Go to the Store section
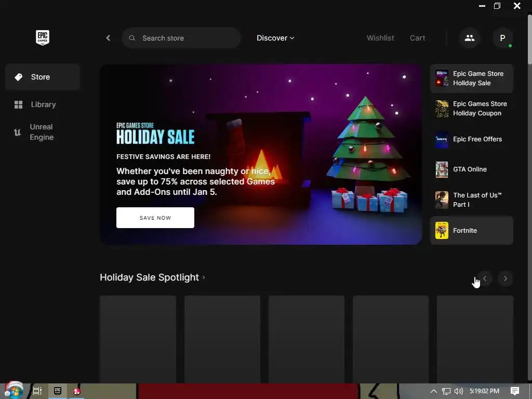 pyautogui.click(x=43, y=77)
